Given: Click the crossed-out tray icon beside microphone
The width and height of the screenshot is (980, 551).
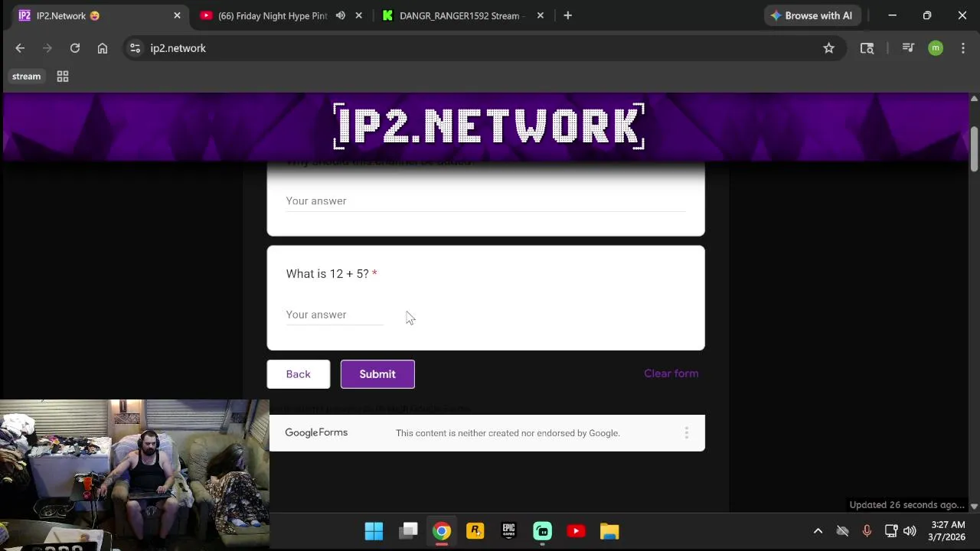Looking at the screenshot, I should 842,531.
